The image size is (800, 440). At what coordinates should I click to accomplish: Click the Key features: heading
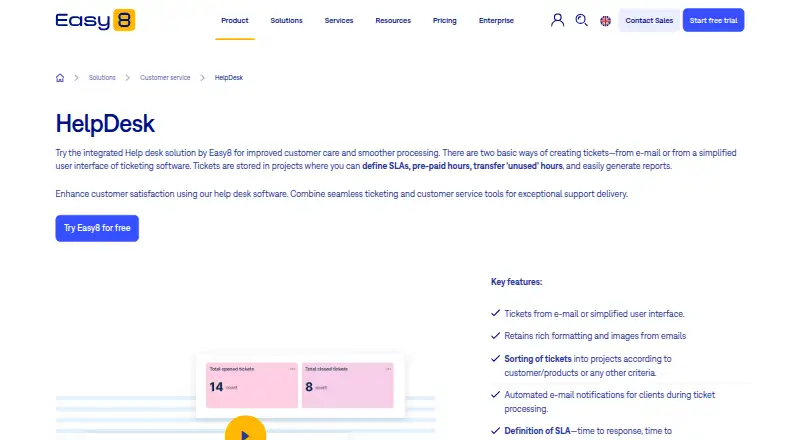coord(516,282)
